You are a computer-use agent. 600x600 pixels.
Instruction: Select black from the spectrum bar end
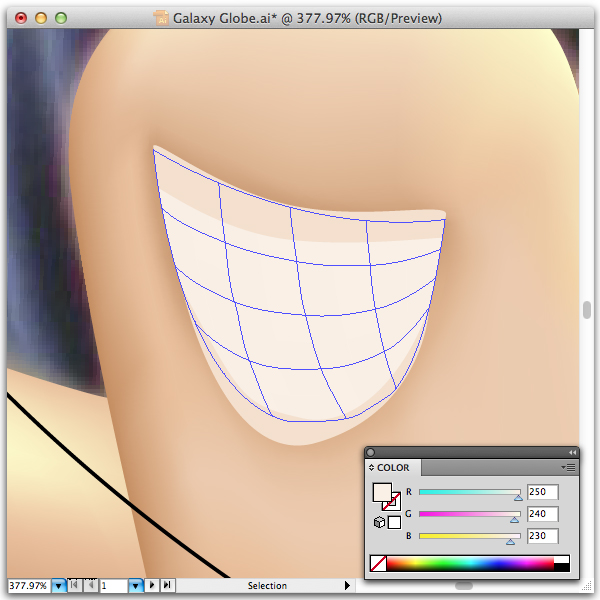[x=561, y=567]
